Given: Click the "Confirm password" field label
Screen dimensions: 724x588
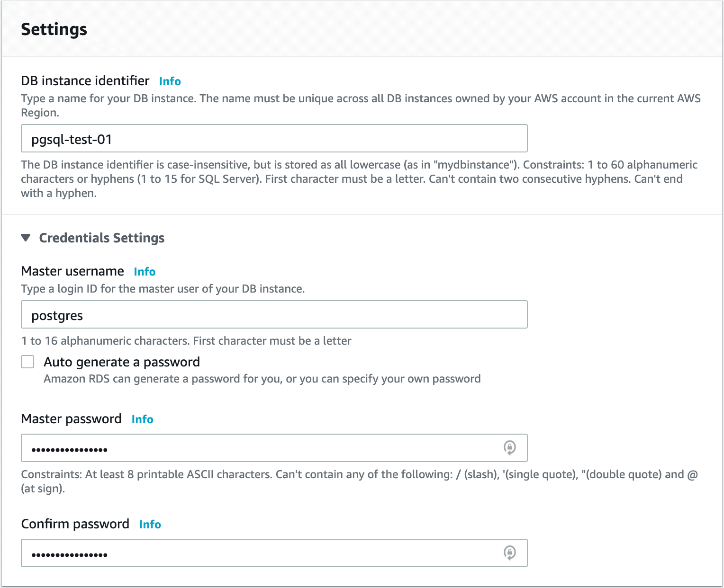Looking at the screenshot, I should (75, 524).
